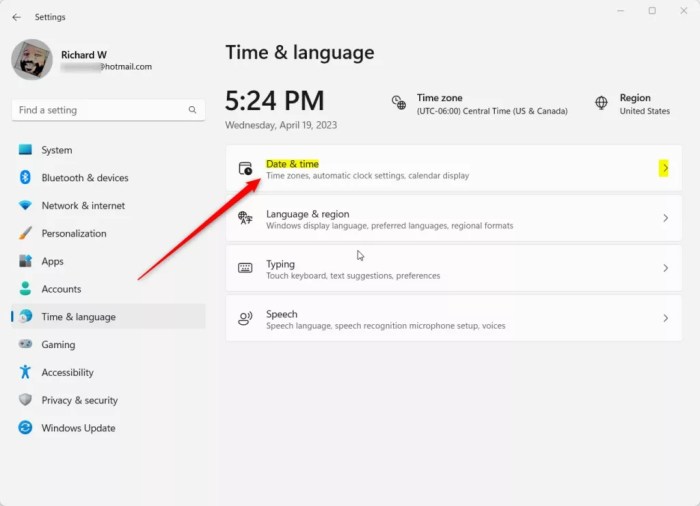
Task: Click the Region globe icon
Action: (x=601, y=103)
